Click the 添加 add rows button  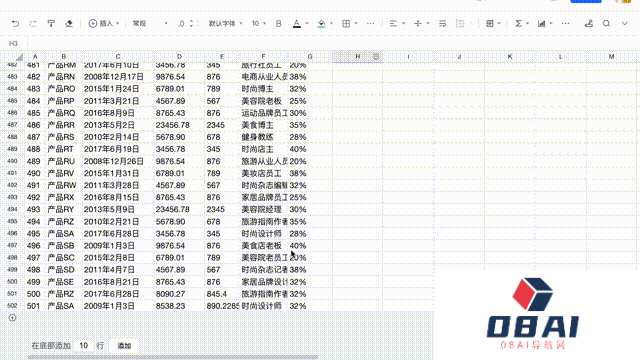click(124, 346)
